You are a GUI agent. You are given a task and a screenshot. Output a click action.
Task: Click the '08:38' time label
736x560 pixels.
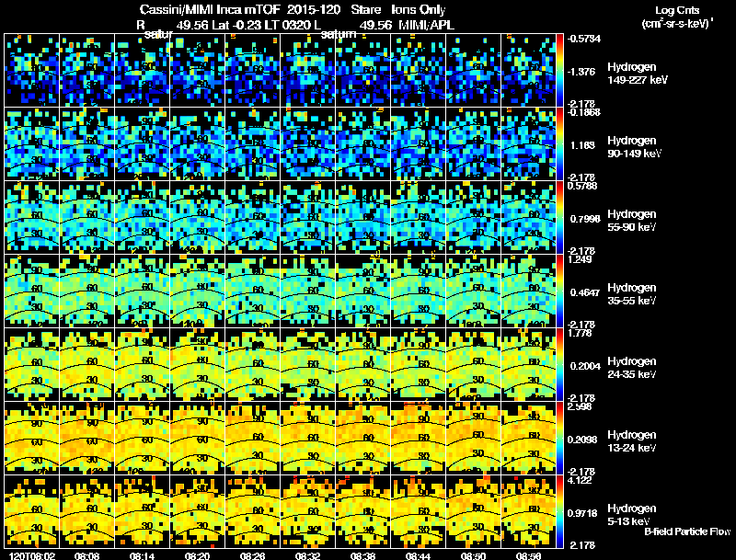[362, 555]
